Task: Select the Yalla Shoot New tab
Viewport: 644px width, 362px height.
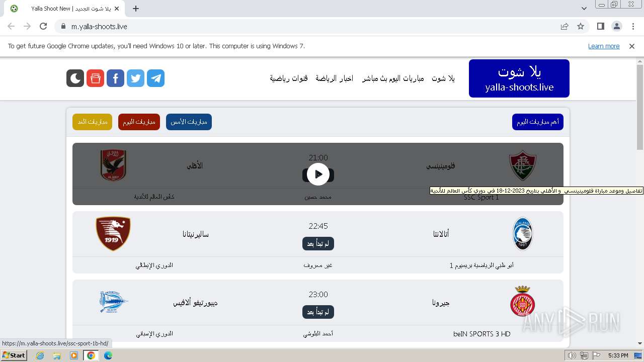Action: tap(64, 9)
